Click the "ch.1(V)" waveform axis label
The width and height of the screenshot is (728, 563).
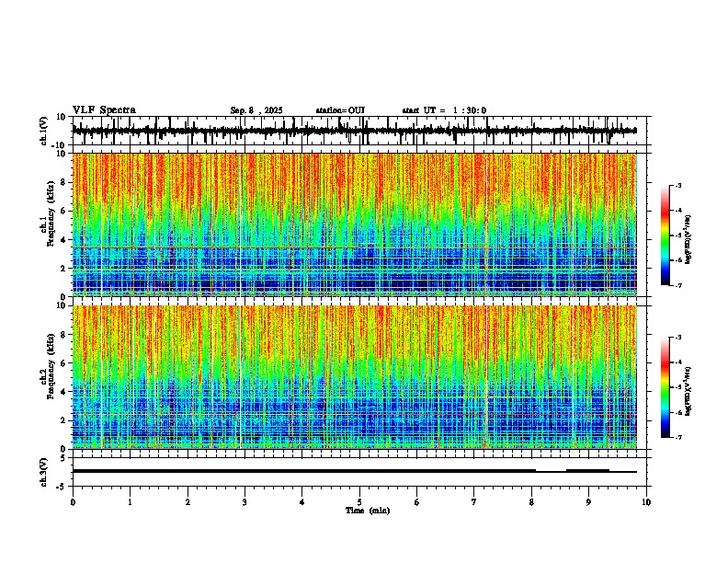(x=44, y=131)
